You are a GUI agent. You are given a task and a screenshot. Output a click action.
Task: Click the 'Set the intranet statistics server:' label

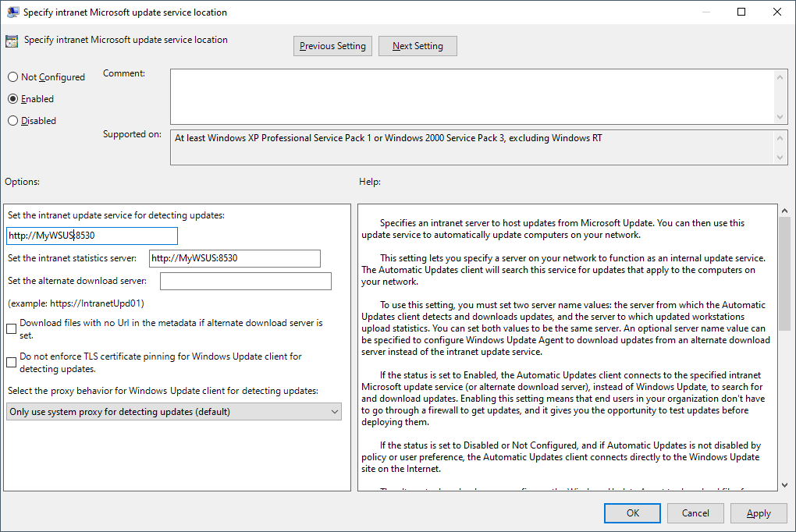pyautogui.click(x=72, y=258)
